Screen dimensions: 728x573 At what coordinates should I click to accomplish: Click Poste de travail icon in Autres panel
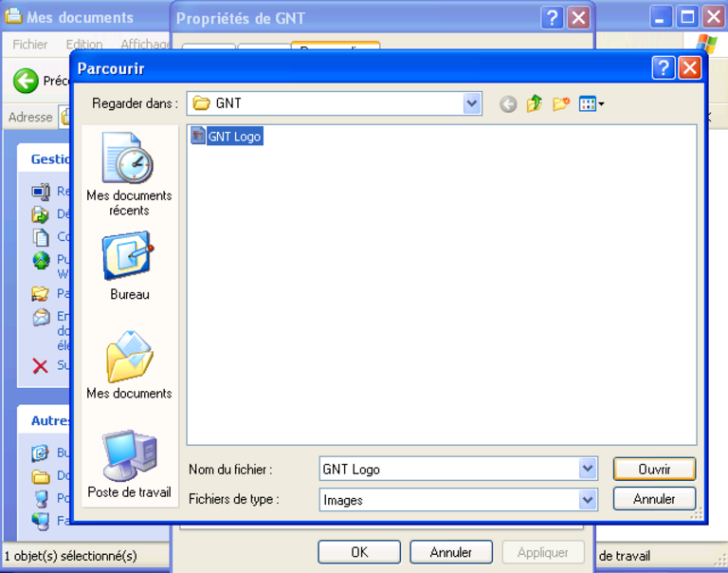(42, 499)
